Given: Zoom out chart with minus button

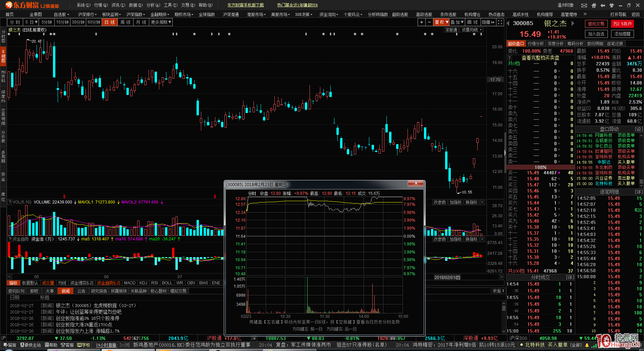Looking at the screenshot, I should click(429, 22).
